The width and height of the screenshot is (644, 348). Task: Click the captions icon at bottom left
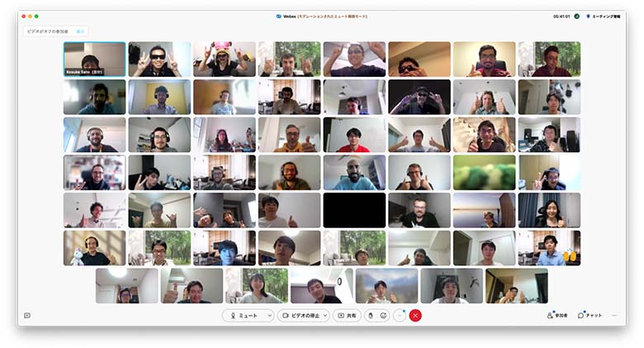(x=27, y=315)
